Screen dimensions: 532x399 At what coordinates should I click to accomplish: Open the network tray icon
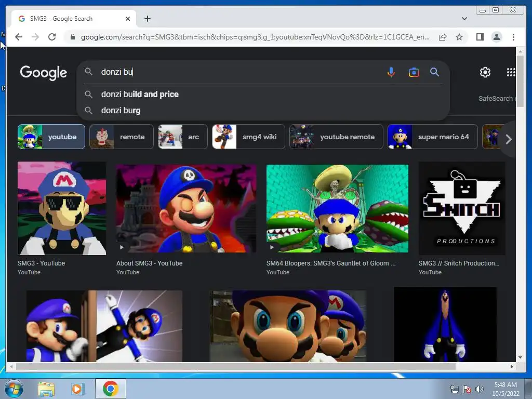coord(454,389)
